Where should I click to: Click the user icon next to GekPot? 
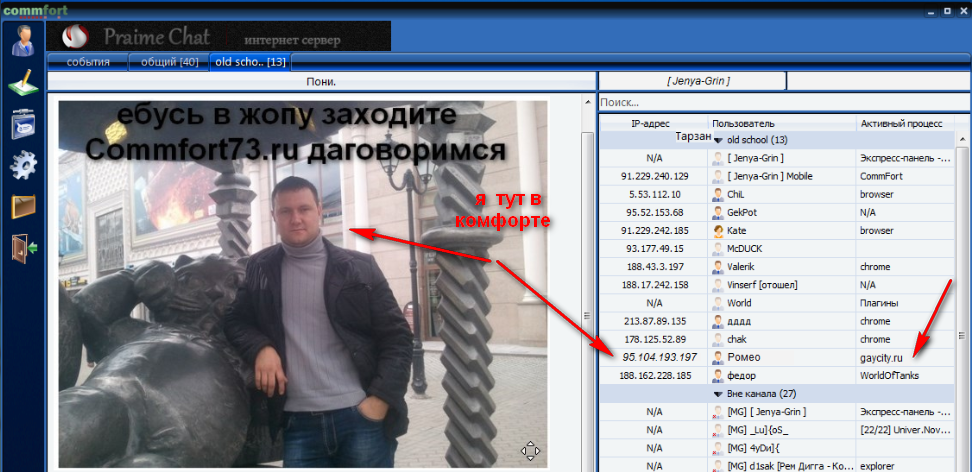coord(718,212)
